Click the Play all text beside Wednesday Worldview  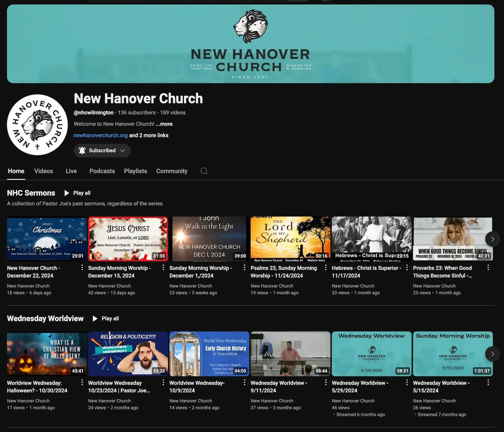pos(110,319)
